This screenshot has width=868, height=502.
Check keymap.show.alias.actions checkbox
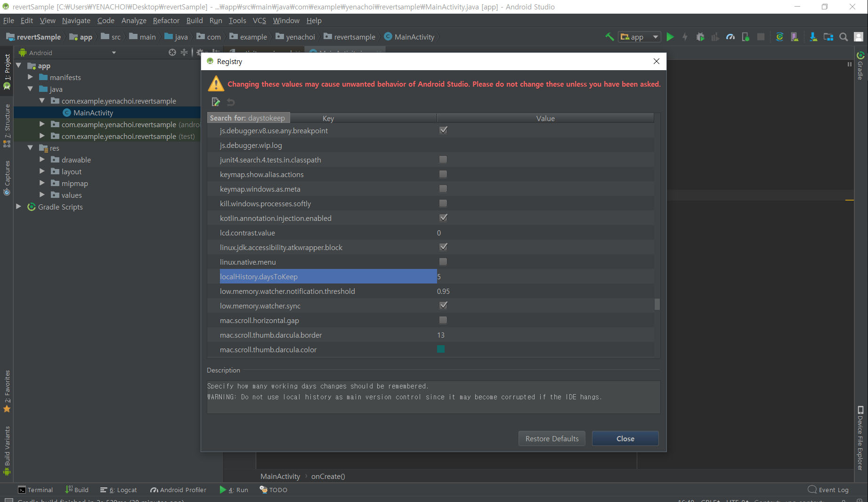[443, 174]
